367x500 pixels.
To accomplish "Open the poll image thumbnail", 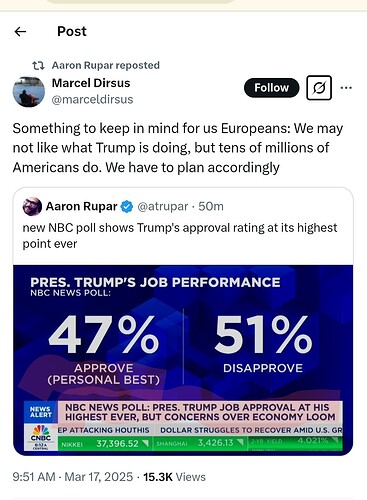I will pos(183,360).
